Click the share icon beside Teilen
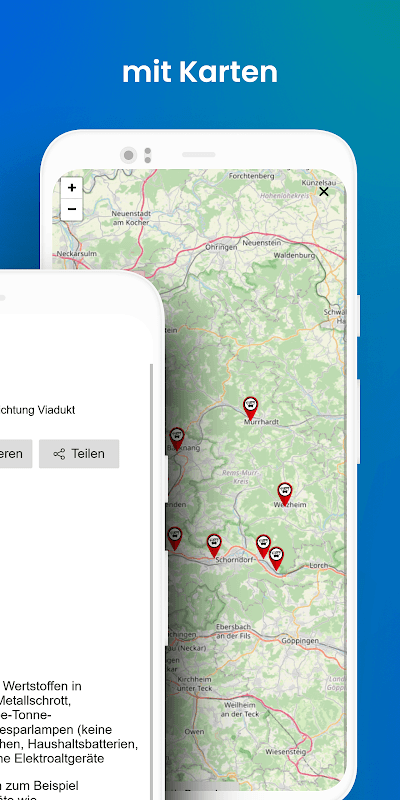The image size is (400, 800). (x=60, y=454)
